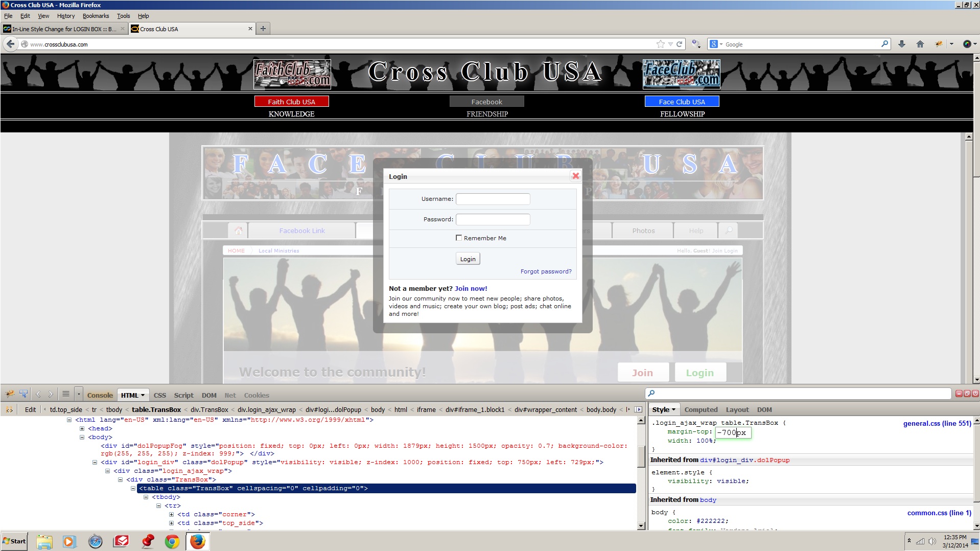Go forward in Firebug panel history
This screenshot has height=551, width=980.
tap(51, 395)
